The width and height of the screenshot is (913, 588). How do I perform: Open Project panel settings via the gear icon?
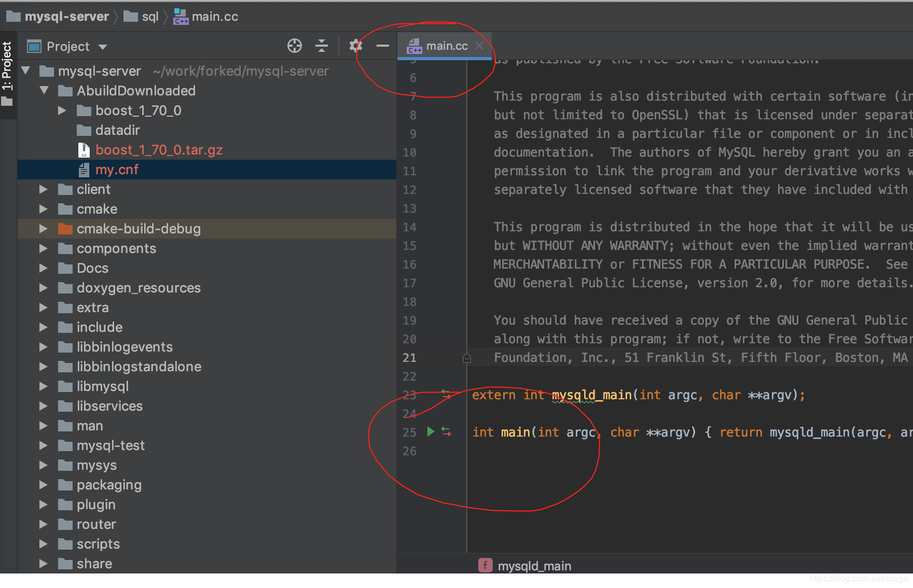pyautogui.click(x=356, y=46)
